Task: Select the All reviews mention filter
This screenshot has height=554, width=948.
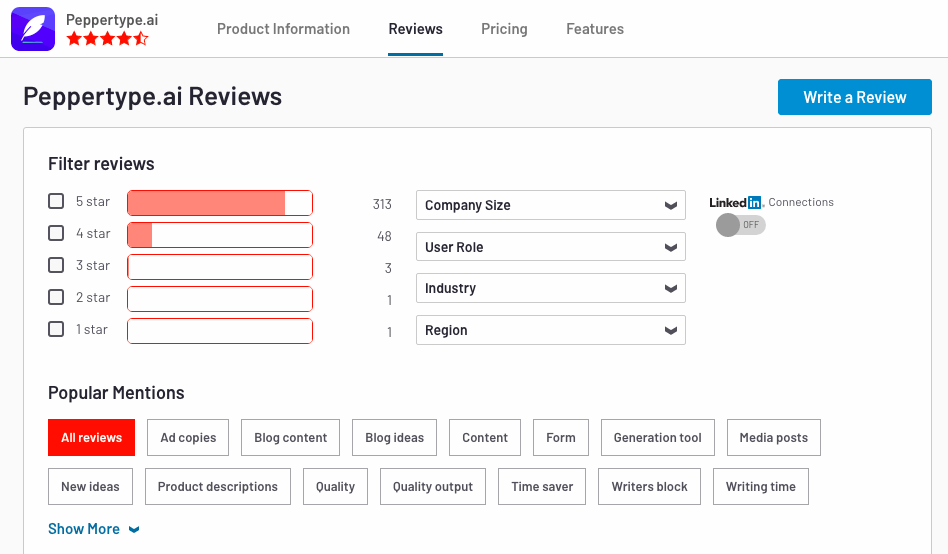Action: click(x=91, y=437)
